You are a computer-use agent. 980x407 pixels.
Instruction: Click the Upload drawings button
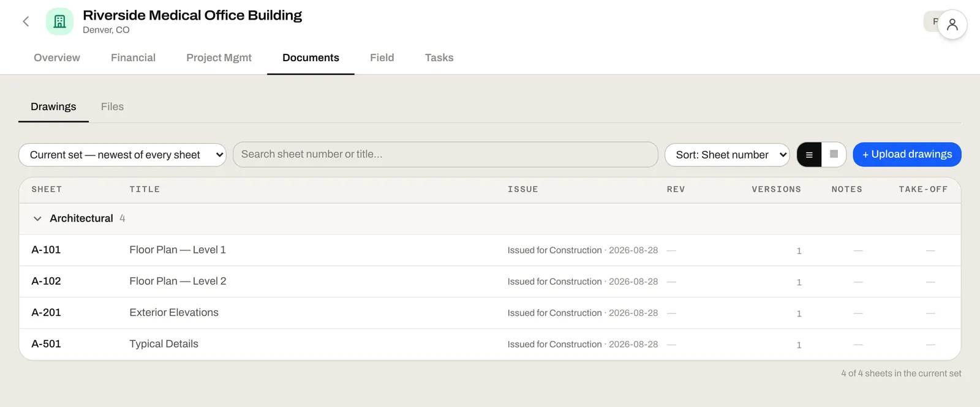coord(907,154)
